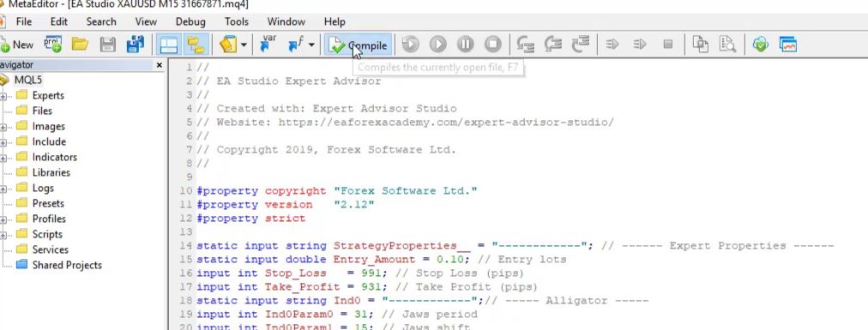The image size is (868, 330).
Task: Expand the Include folder tree node
Action: [x=3, y=142]
